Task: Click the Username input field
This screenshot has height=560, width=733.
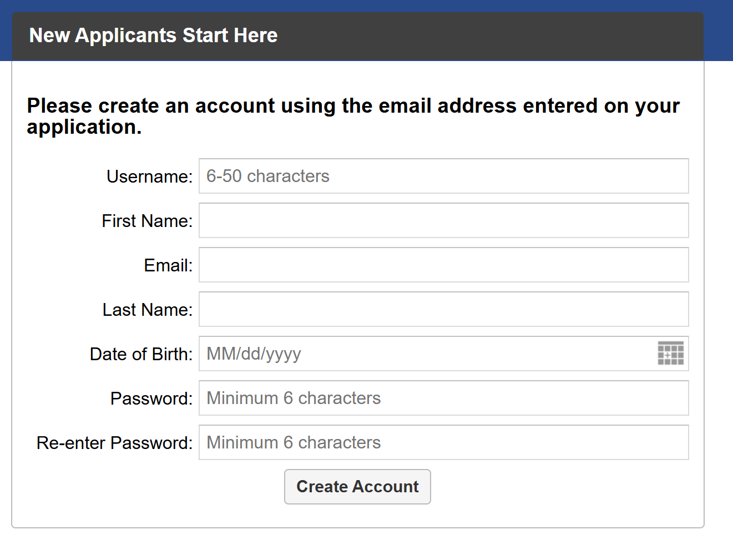Action: [x=444, y=176]
